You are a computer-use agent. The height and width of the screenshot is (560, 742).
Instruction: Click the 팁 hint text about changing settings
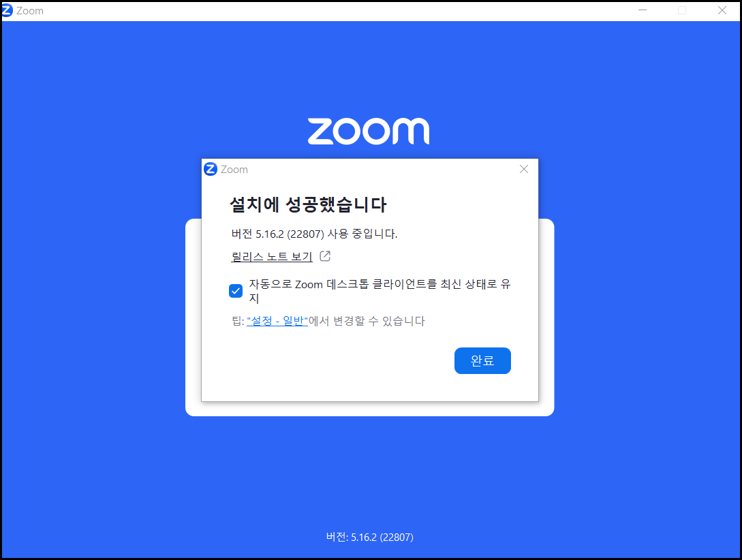coord(328,321)
